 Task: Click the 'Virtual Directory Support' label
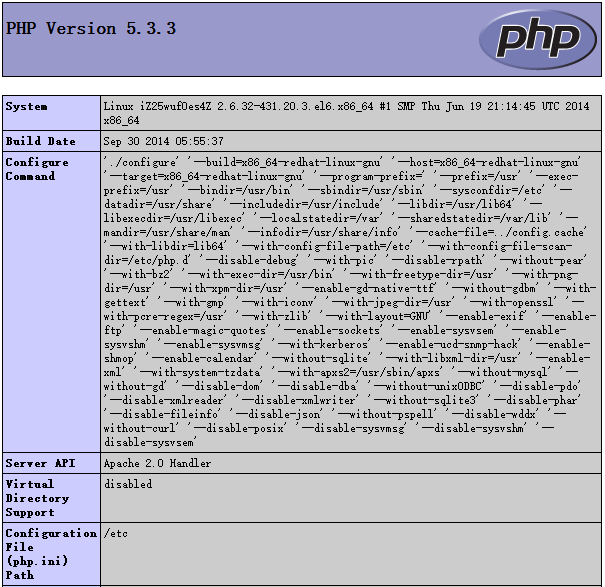click(37, 498)
